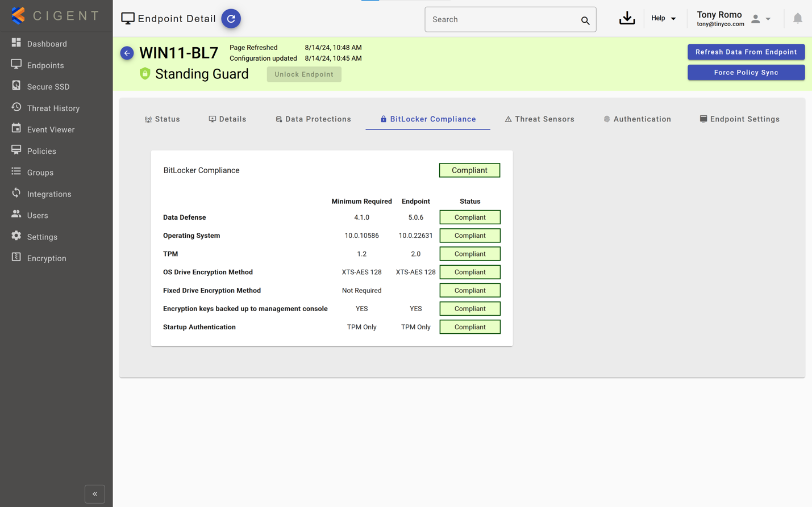Click the Not Required value
Viewport: 812px width, 507px height.
coord(361,290)
